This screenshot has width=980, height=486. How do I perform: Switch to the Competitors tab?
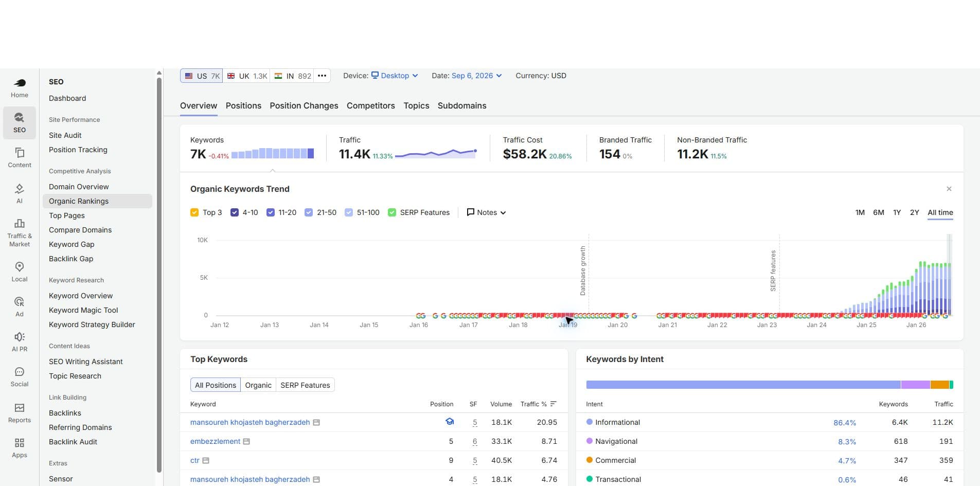tap(371, 105)
